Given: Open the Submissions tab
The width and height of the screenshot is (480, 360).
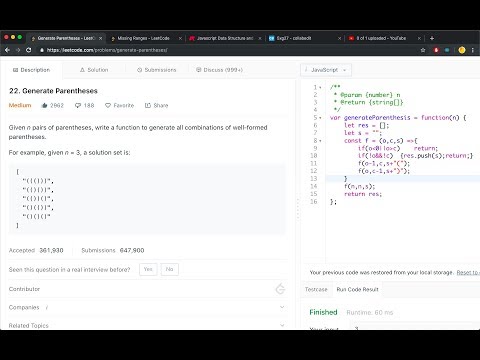Looking at the screenshot, I should (156, 70).
